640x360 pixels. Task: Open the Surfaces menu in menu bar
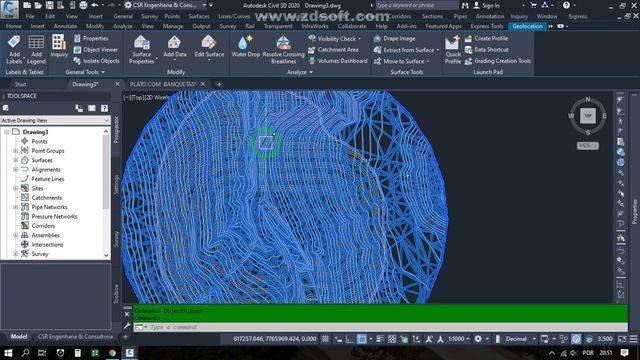click(199, 16)
